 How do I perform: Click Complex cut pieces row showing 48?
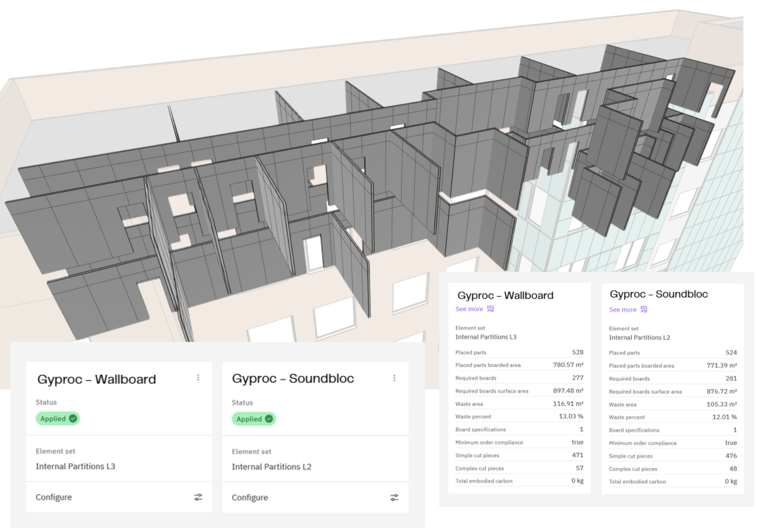(673, 469)
